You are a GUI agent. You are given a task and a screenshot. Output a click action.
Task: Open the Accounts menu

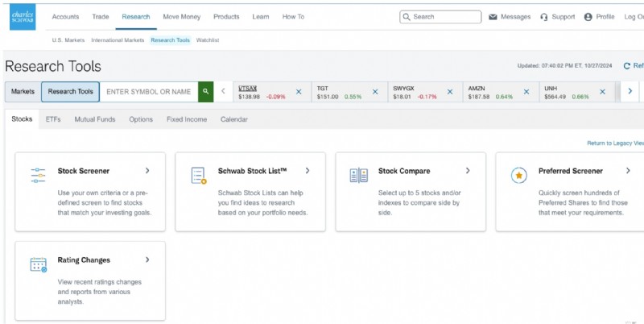65,17
